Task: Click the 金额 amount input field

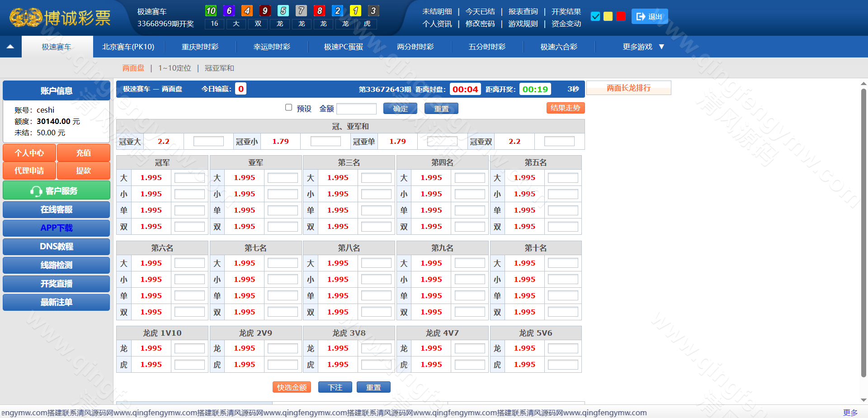Action: tap(356, 109)
